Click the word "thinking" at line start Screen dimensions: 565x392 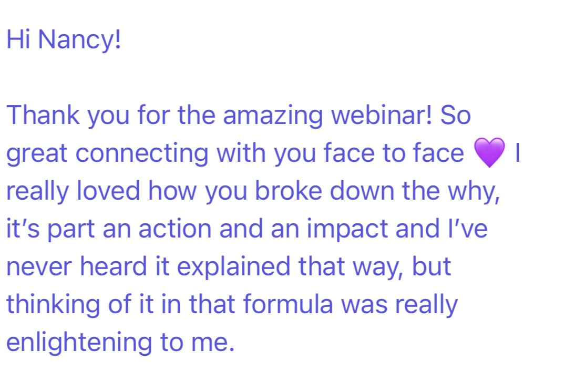(x=53, y=305)
